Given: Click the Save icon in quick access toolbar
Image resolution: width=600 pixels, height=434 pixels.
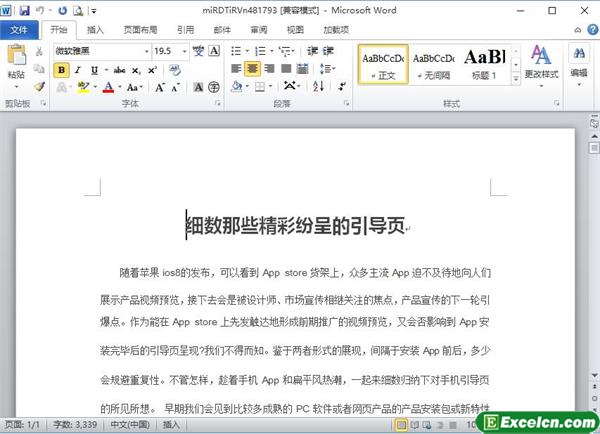Looking at the screenshot, I should [23, 9].
